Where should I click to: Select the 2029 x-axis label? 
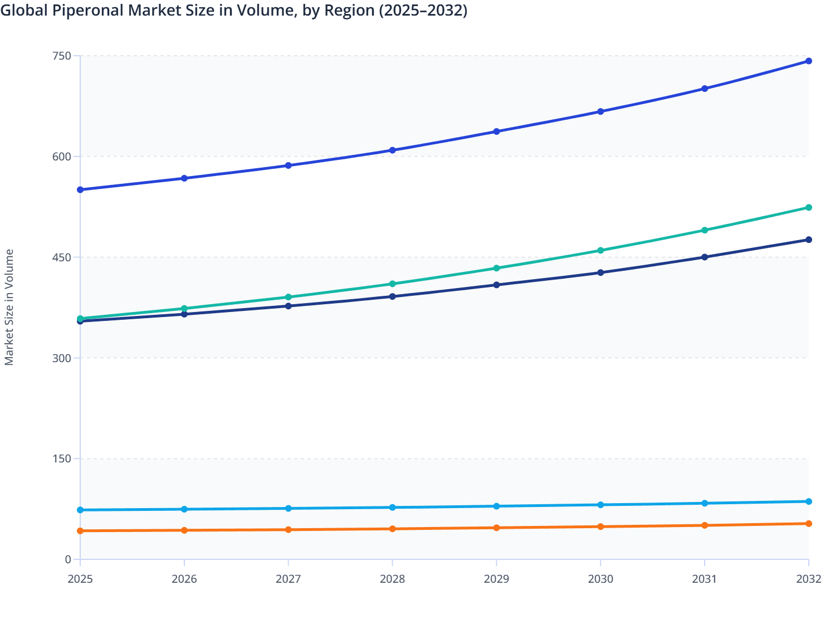point(496,579)
